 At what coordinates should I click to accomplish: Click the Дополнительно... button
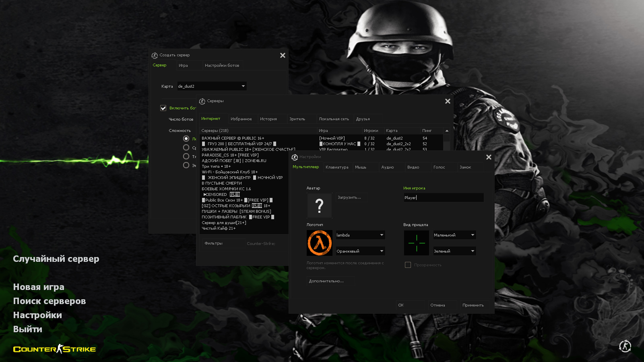pyautogui.click(x=326, y=281)
